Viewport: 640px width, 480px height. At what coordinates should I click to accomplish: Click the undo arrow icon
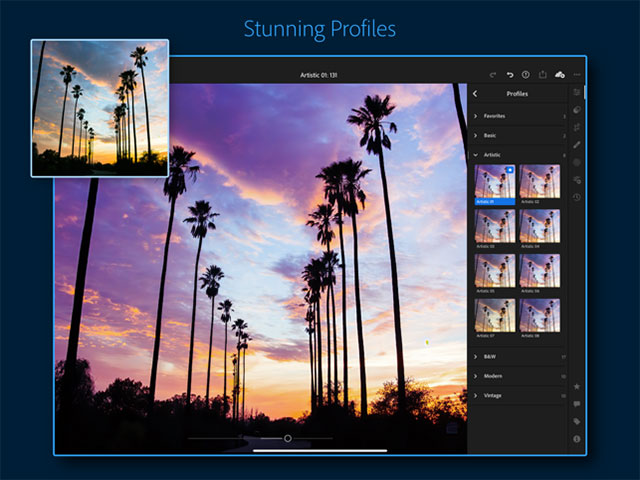click(x=510, y=74)
